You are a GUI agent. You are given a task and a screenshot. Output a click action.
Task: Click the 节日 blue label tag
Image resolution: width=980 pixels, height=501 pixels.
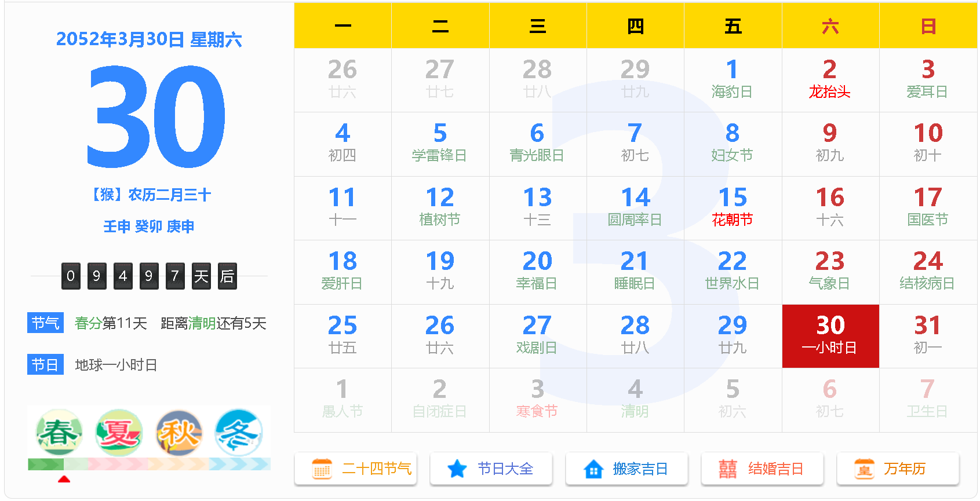coord(45,364)
